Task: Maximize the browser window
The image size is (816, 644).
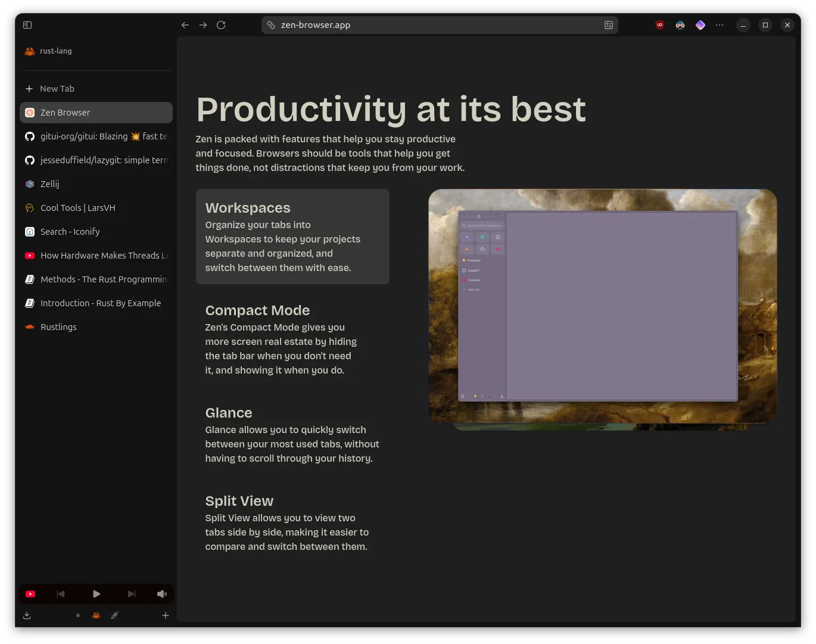Action: pos(765,25)
